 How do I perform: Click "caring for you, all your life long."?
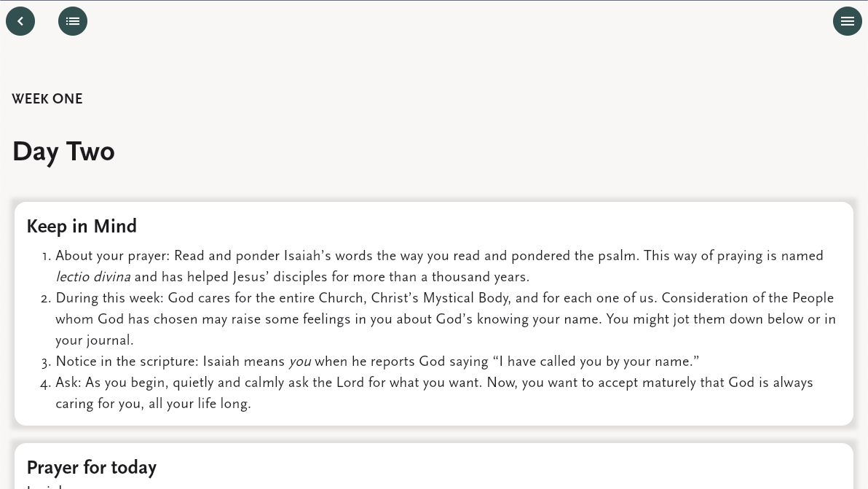tap(153, 404)
